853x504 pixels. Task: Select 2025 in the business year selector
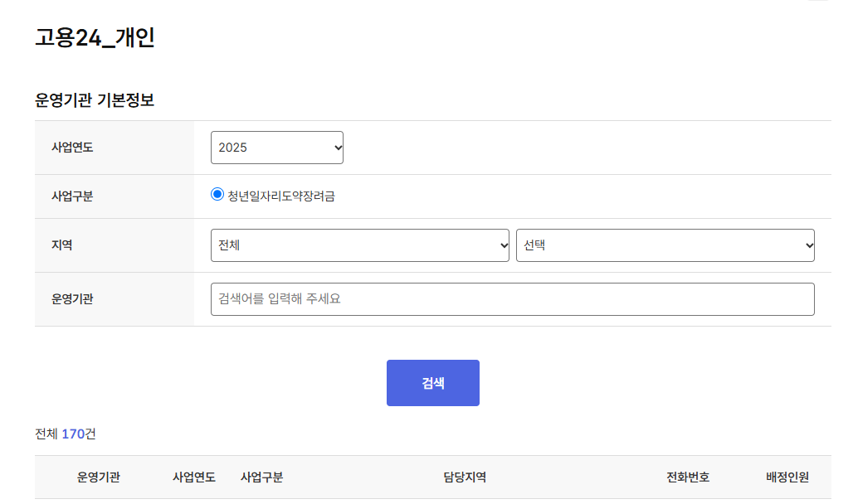(x=276, y=147)
